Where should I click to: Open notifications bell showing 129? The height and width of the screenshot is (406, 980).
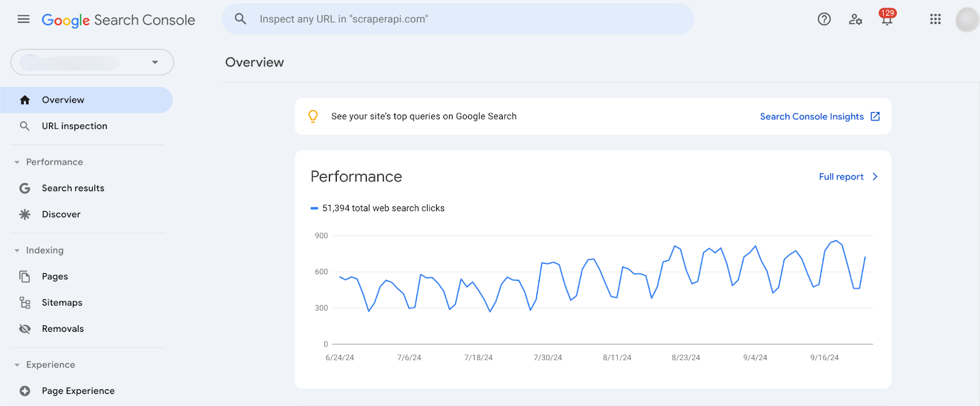(887, 17)
